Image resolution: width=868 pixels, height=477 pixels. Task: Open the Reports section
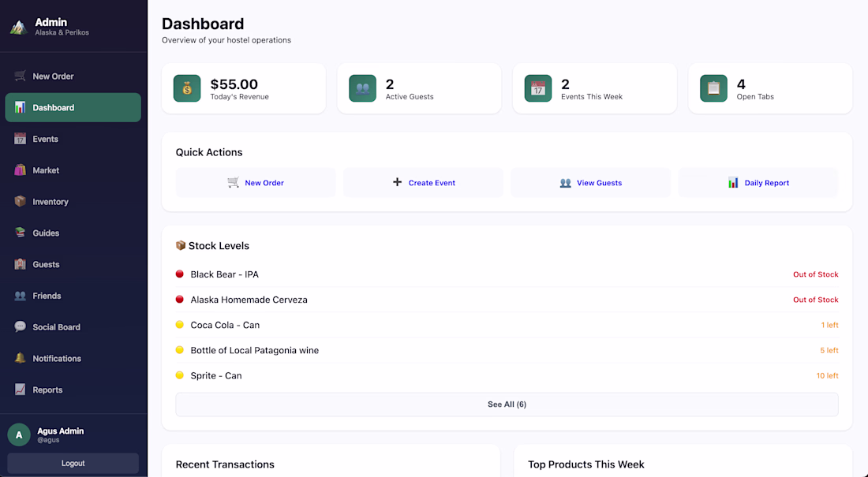(47, 390)
